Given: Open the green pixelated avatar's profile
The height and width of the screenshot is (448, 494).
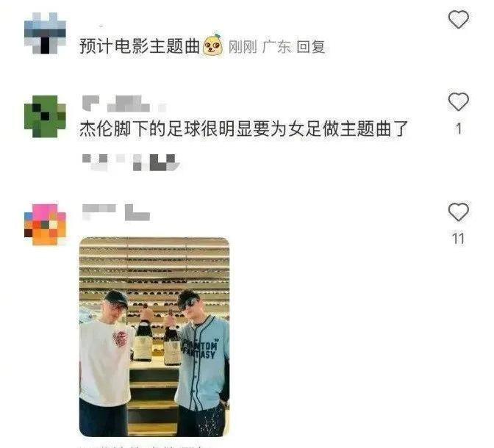Looking at the screenshot, I should point(45,116).
